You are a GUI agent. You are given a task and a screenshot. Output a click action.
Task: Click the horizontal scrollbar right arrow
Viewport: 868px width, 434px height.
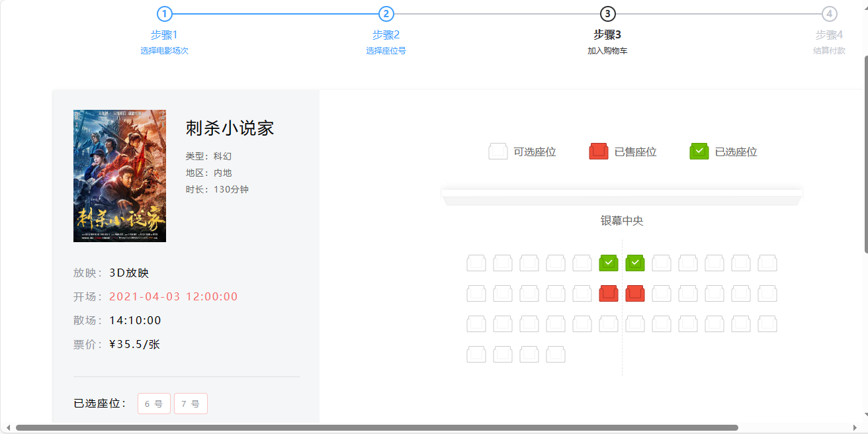coord(855,428)
